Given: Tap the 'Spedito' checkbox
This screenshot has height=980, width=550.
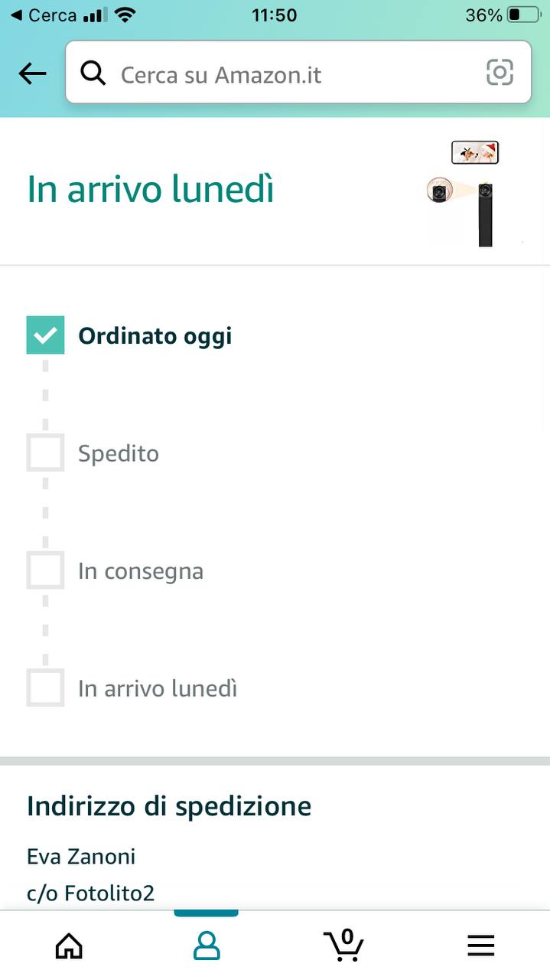Looking at the screenshot, I should tap(45, 453).
